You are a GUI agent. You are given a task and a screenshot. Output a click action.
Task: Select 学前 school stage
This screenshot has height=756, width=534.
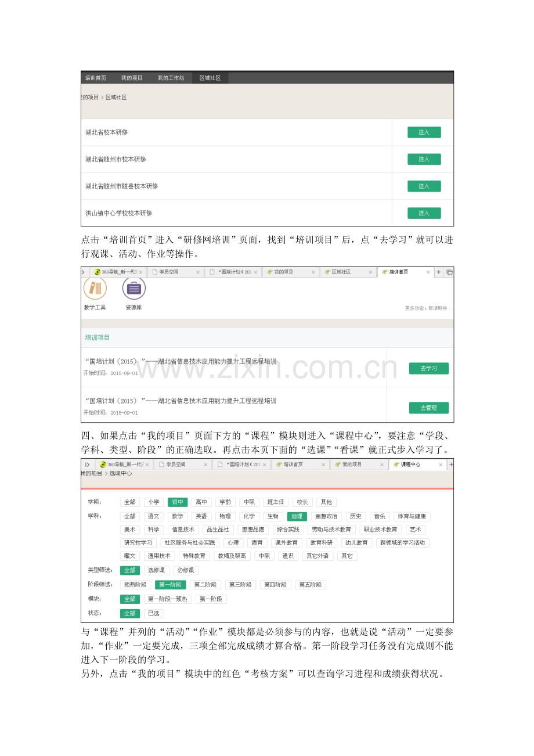tap(225, 502)
